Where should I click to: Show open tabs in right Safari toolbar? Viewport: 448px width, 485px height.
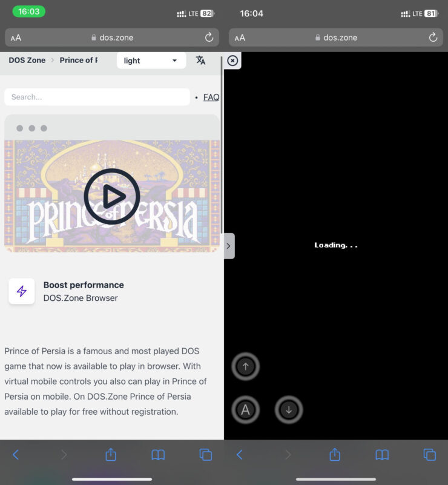(x=429, y=454)
